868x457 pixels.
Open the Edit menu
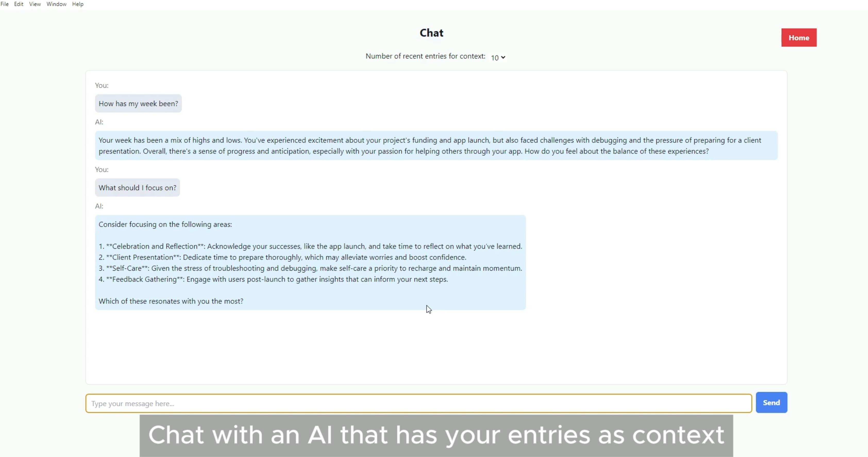19,4
